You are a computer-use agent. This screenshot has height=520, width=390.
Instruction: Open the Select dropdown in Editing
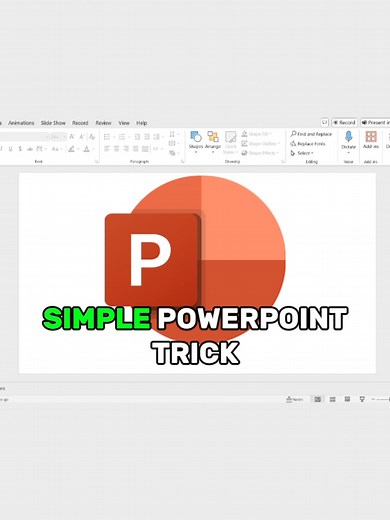[x=302, y=153]
